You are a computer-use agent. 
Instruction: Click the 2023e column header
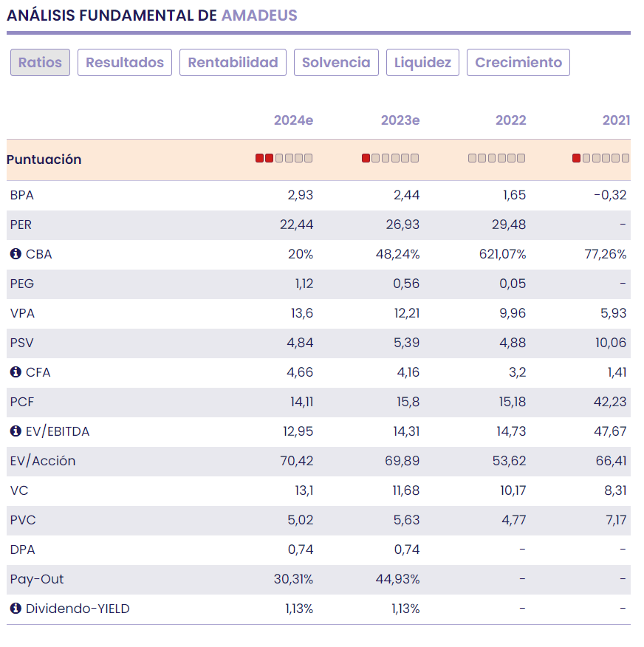400,120
